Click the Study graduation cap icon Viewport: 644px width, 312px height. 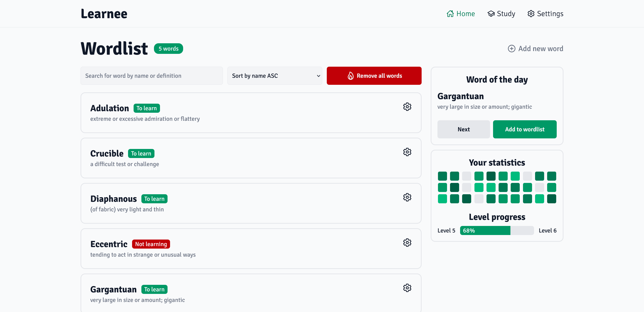pos(491,14)
